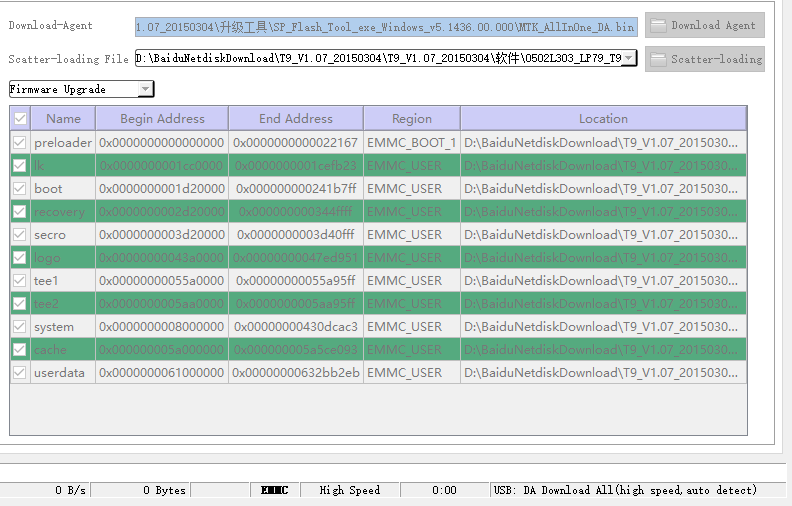This screenshot has height=506, width=792.
Task: Select the boot partition location cell
Action: click(x=603, y=189)
